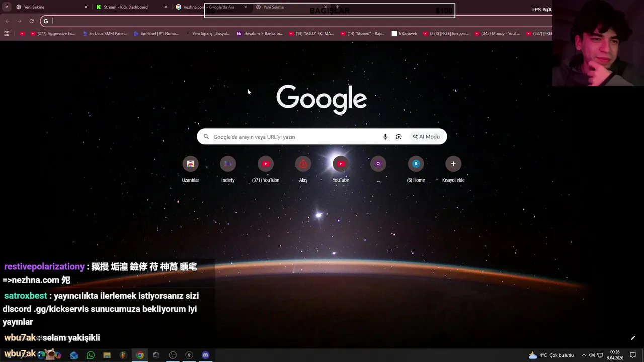Screen dimensions: 644x362
Task: Open the 6 Cobweb bookmark
Action: pos(405,34)
